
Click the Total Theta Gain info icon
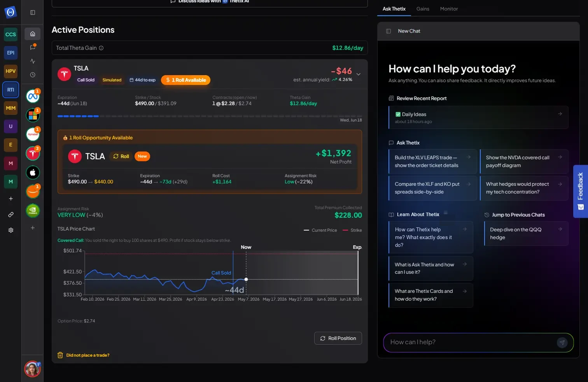(101, 48)
